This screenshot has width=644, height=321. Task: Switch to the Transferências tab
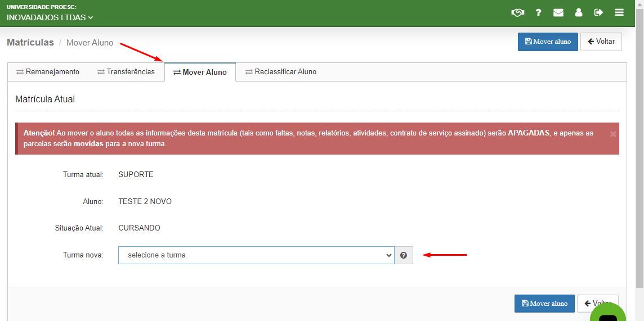[x=126, y=72]
